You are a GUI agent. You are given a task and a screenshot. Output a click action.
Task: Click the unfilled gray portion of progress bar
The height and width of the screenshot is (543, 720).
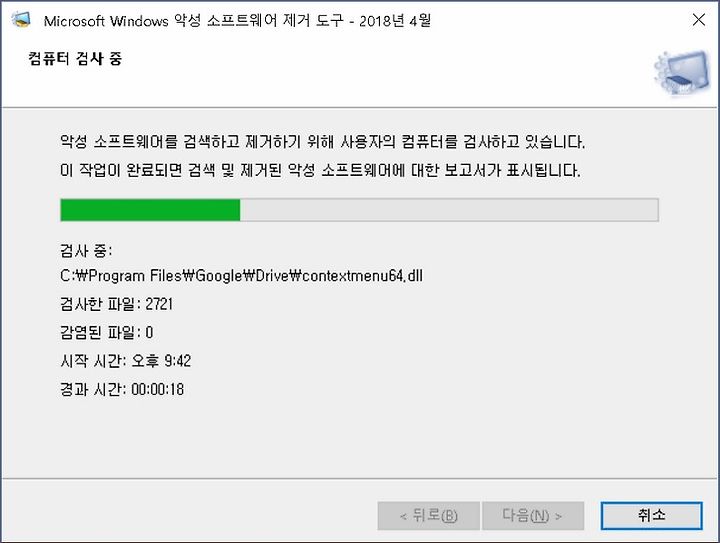(x=449, y=210)
